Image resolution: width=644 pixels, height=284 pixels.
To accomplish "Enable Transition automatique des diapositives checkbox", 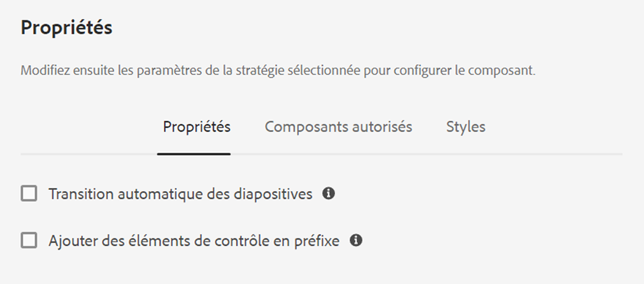I will [x=29, y=193].
